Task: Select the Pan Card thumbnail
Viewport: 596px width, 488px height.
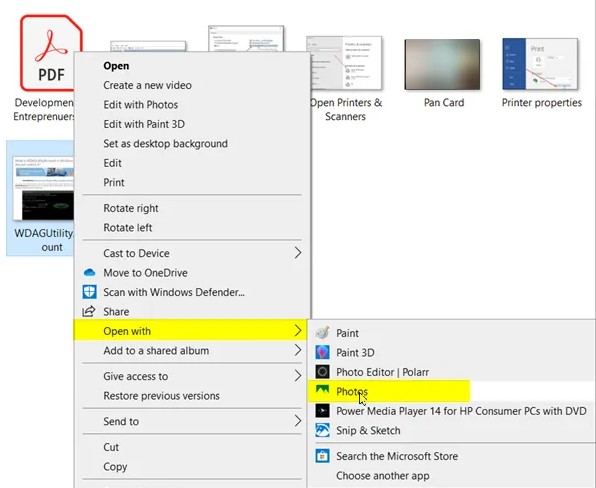Action: pos(442,64)
